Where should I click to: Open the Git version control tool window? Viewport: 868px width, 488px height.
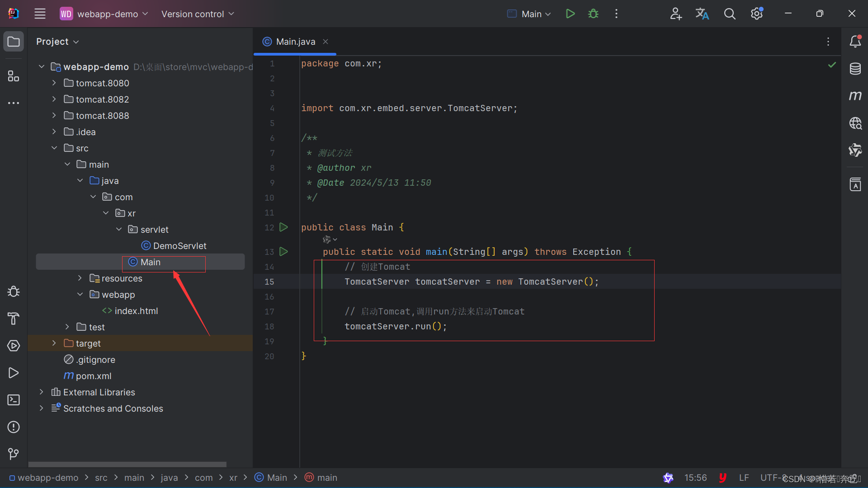pos(14,454)
